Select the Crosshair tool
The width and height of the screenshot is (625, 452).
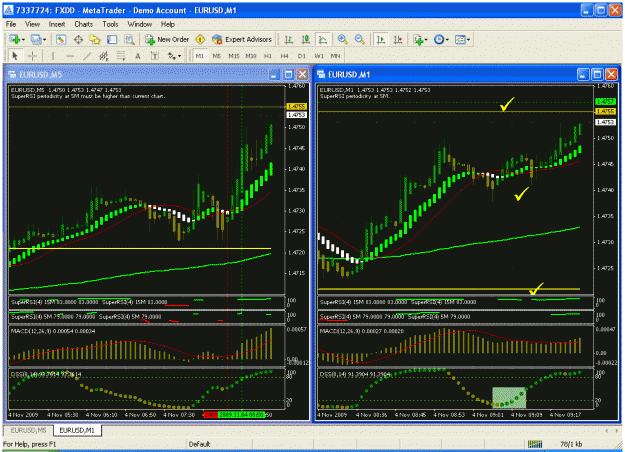[x=33, y=56]
